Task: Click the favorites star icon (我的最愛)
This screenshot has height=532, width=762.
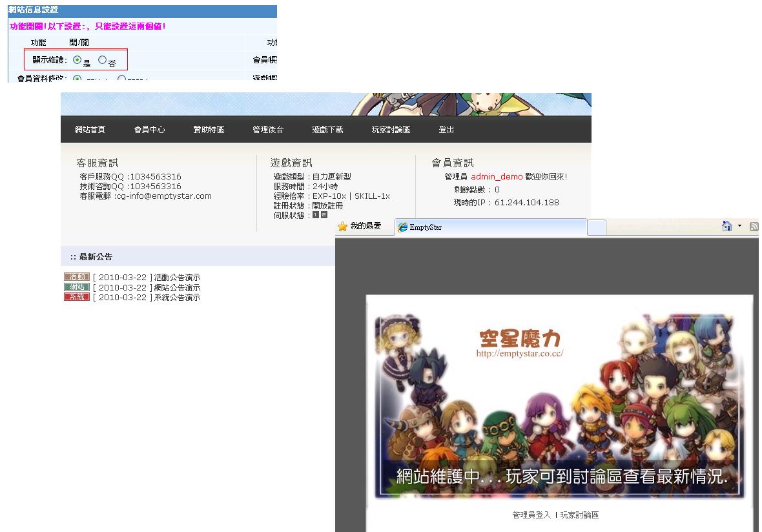Action: click(342, 227)
